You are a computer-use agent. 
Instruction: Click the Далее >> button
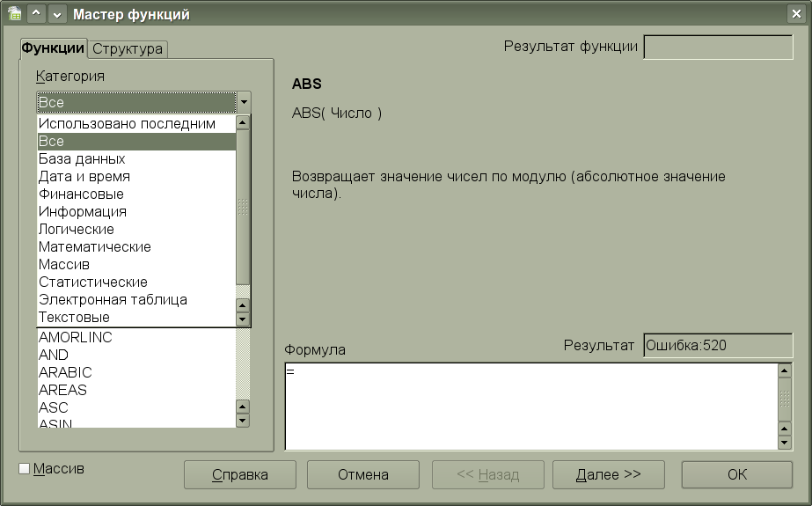pyautogui.click(x=608, y=475)
